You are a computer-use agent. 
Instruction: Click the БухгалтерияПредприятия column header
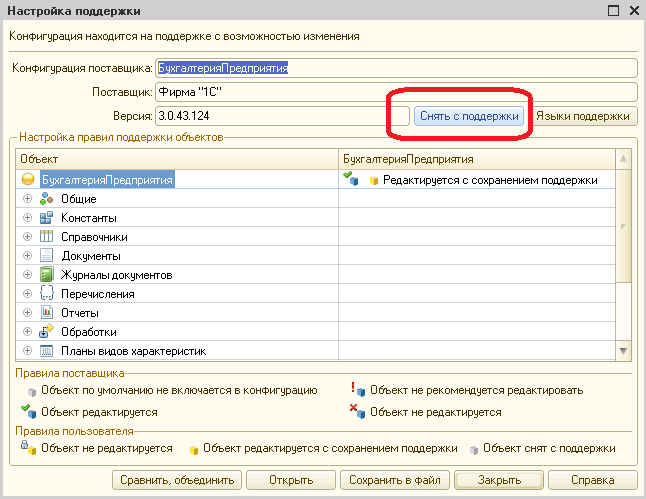[x=477, y=159]
